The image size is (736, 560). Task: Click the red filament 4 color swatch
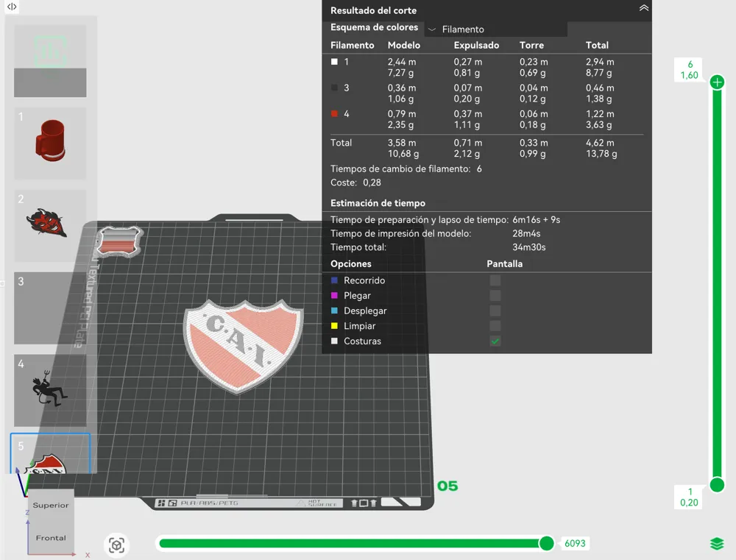334,113
